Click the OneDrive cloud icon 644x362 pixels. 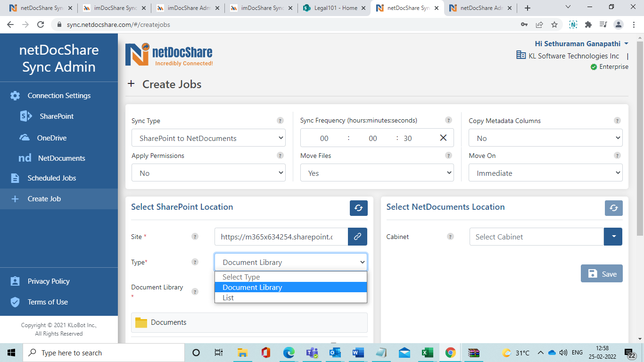(25, 138)
